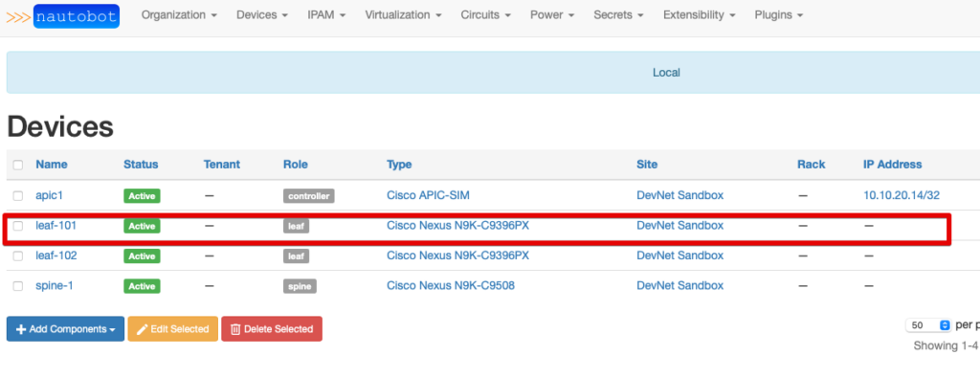Check the box for leaf-101 row
Screen dimensions: 980x378
(x=18, y=226)
